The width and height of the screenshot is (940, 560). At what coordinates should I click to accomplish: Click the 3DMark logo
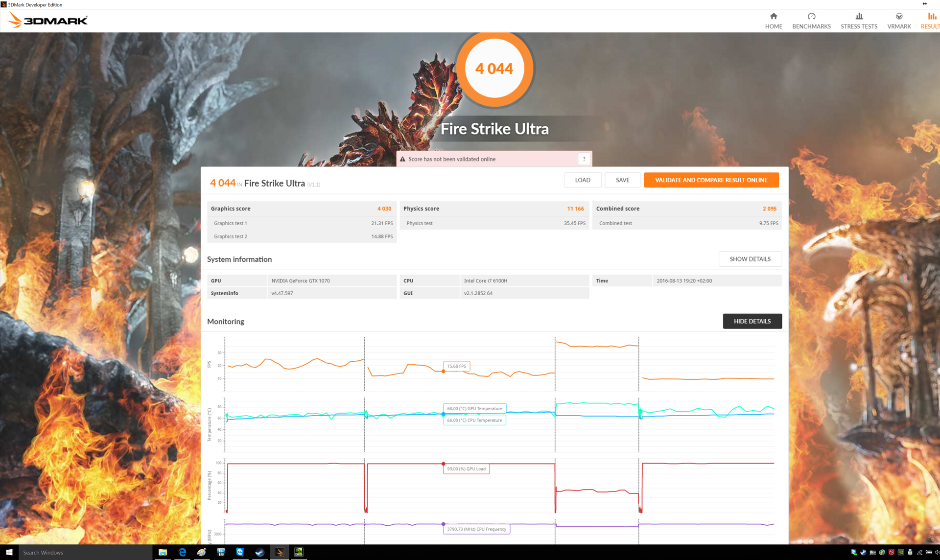(47, 20)
